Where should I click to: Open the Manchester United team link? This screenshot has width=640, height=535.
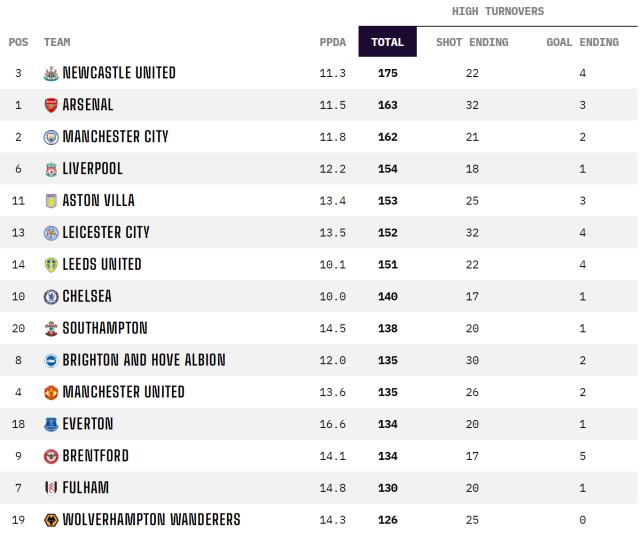click(x=123, y=392)
